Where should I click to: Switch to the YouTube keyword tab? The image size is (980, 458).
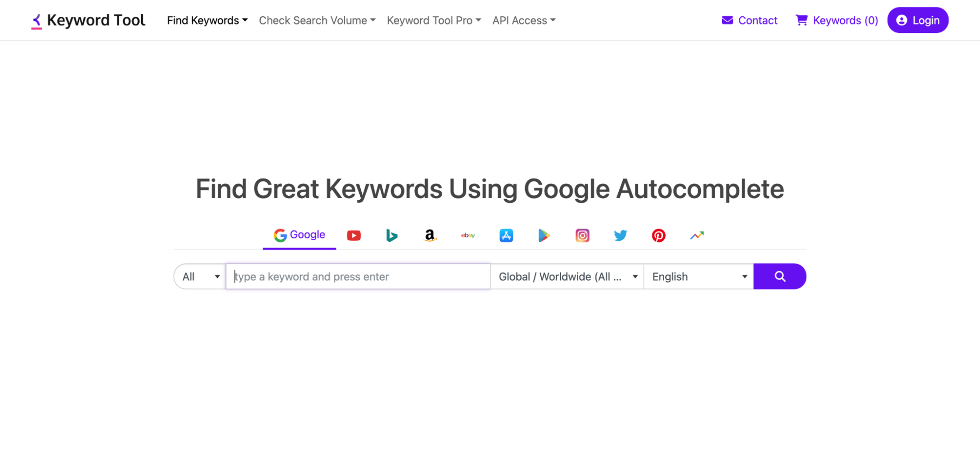(353, 235)
